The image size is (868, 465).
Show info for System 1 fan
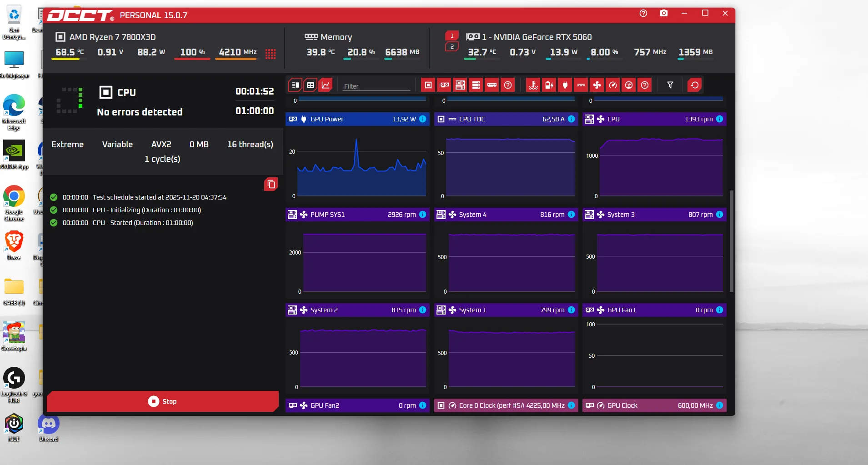(572, 310)
